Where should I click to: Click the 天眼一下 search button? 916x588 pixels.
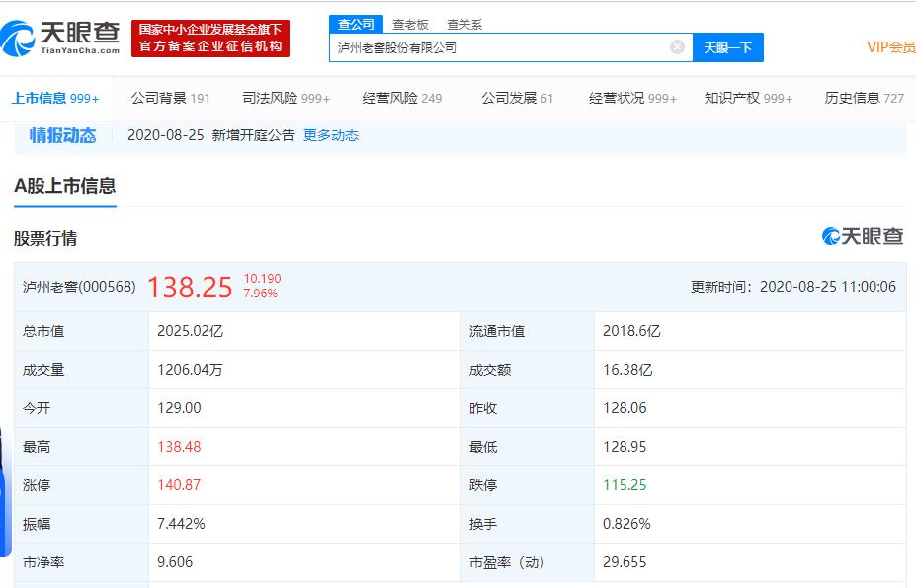728,47
